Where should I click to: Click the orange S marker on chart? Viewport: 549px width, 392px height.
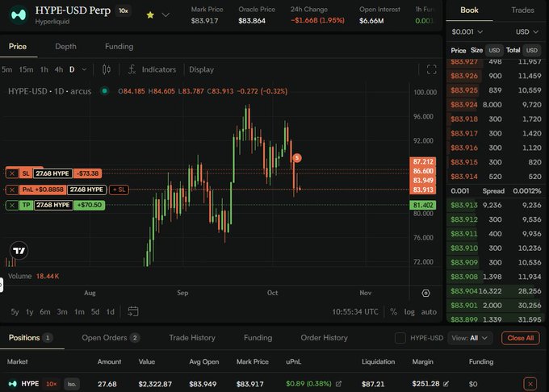pos(297,158)
